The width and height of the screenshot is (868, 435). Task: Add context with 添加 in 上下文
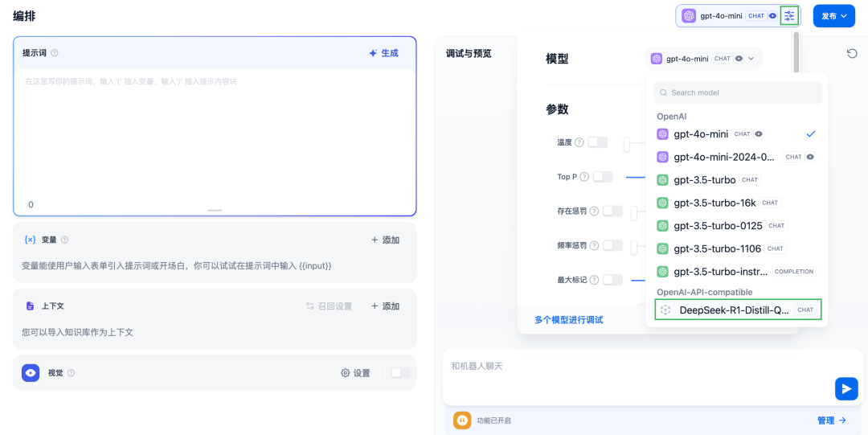(385, 306)
